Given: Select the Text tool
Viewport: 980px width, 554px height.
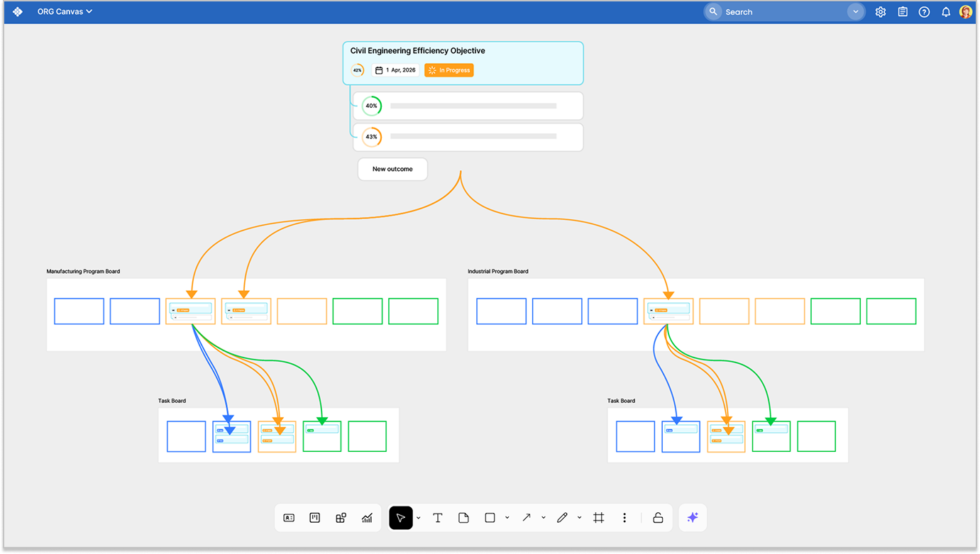Looking at the screenshot, I should click(438, 518).
